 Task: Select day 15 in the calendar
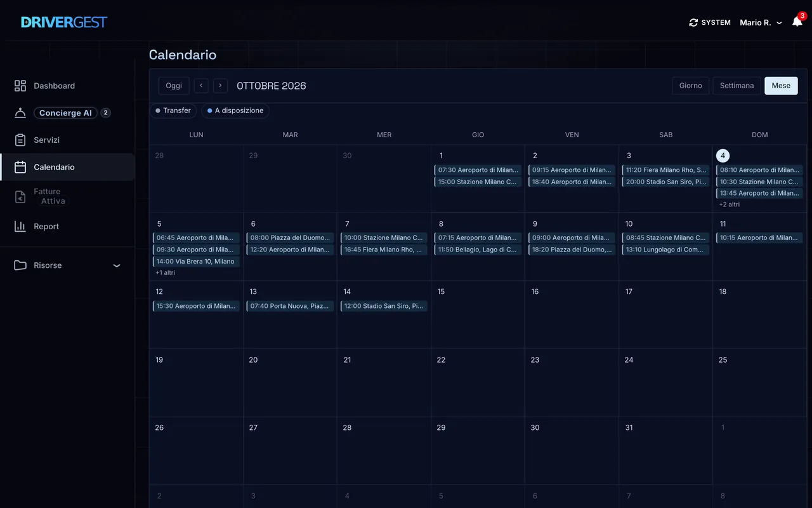[x=441, y=291]
